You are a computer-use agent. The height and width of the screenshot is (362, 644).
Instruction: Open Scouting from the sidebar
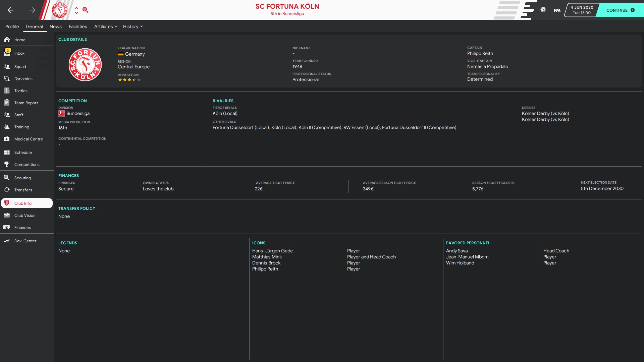click(22, 178)
